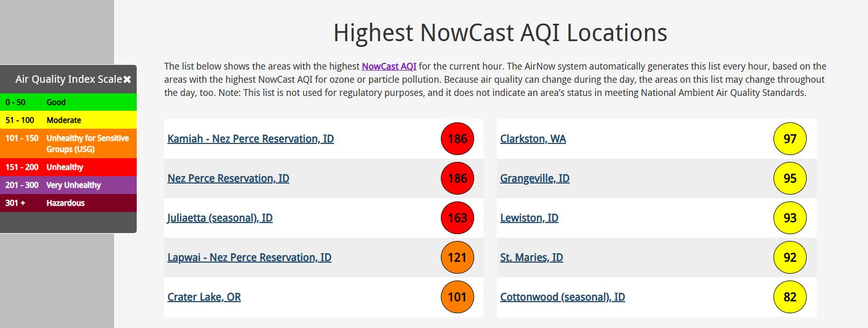Click the yellow 97 AQI circle
Viewport: 868px width, 328px height.
tap(790, 139)
